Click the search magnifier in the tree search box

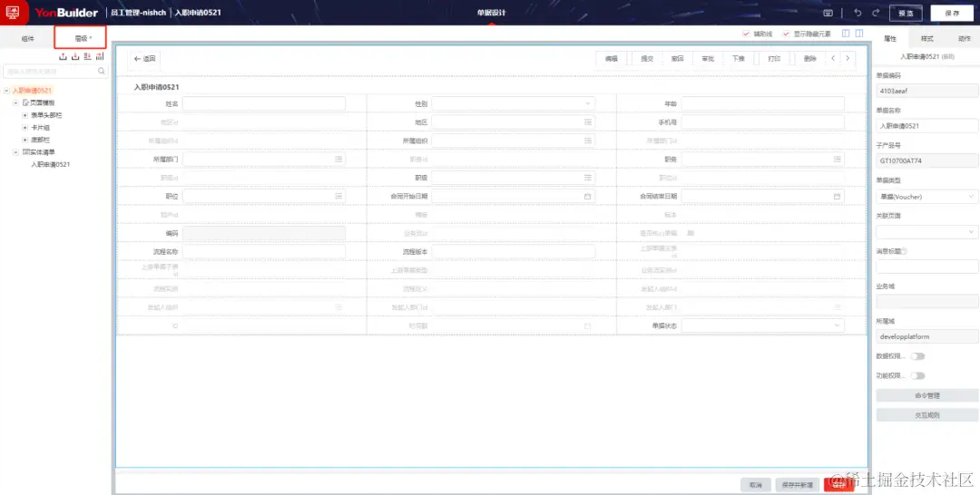102,71
